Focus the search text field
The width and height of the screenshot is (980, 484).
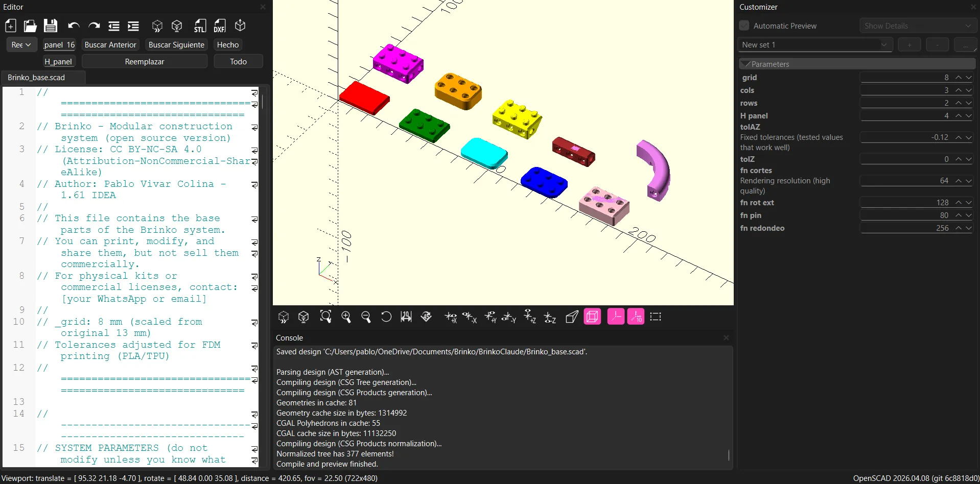click(x=59, y=45)
